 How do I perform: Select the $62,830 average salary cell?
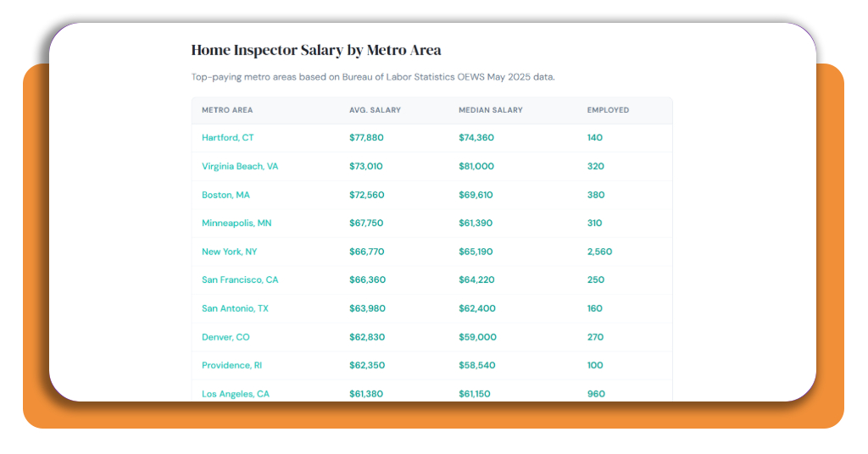point(366,337)
